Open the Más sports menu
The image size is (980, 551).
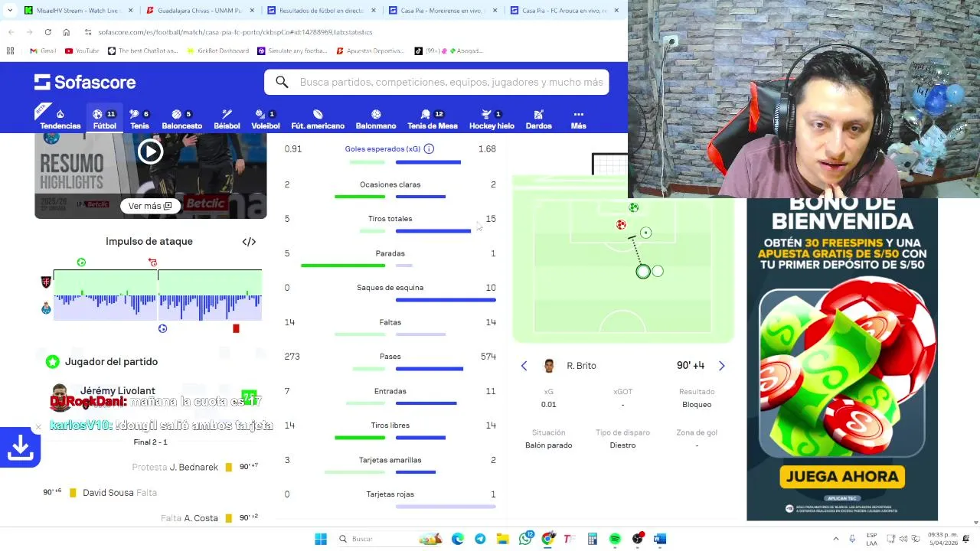(x=578, y=119)
